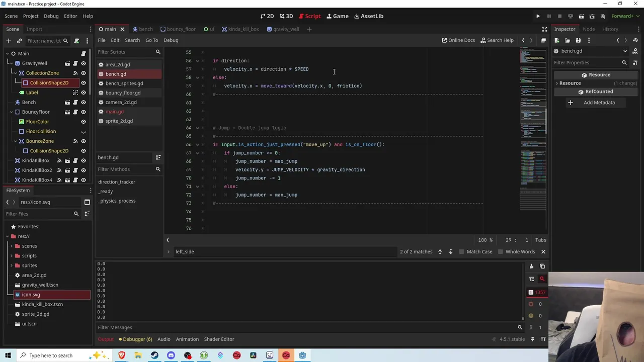Viewport: 644px width, 362px height.
Task: Toggle the output search magnifier icon
Action: 542,279
